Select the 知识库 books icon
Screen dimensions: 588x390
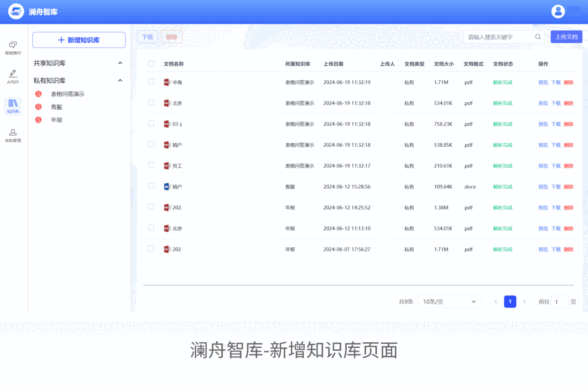pos(13,104)
